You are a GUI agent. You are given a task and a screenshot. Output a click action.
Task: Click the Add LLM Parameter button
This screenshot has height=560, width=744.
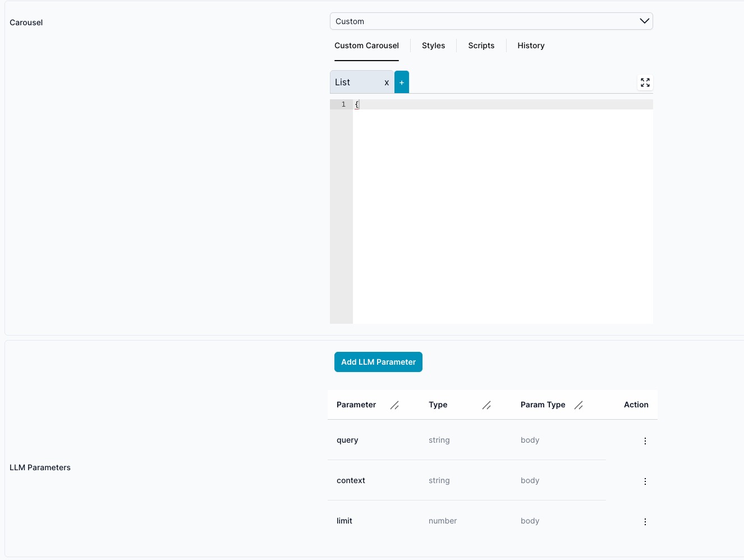pos(378,362)
